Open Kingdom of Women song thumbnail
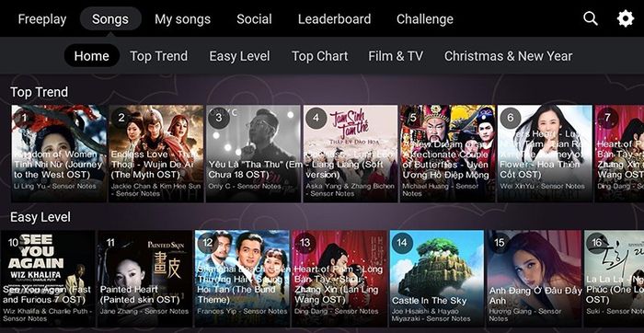Viewport: 644px width, 333px height. pos(59,153)
